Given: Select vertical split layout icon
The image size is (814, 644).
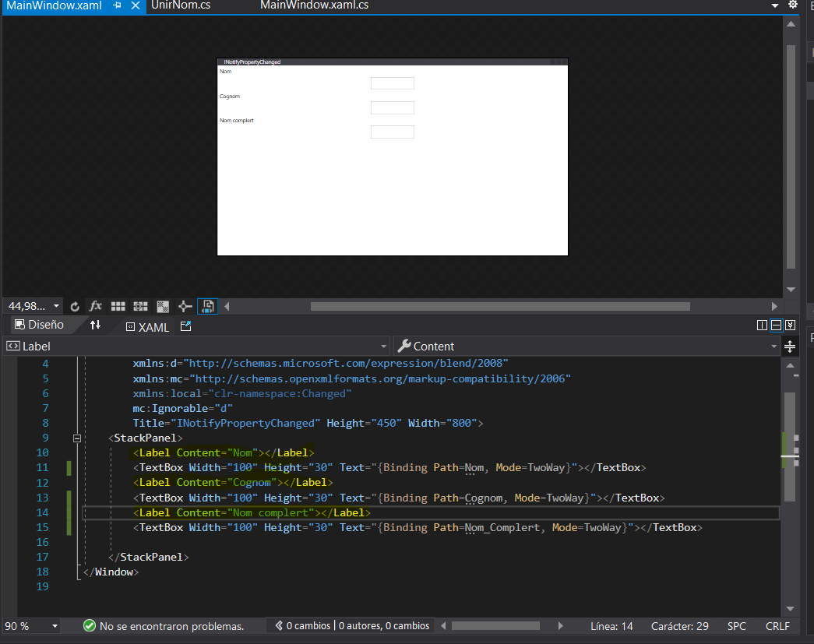Looking at the screenshot, I should click(763, 326).
